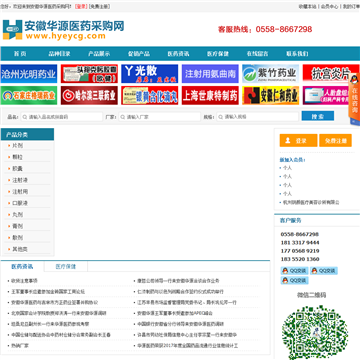Click the 沧州光明药业 banner ad

29,74
